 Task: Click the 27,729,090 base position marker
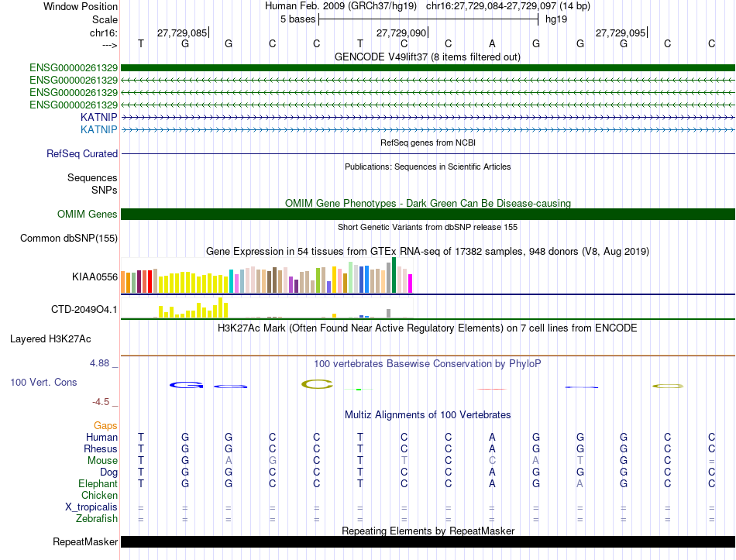click(x=401, y=33)
